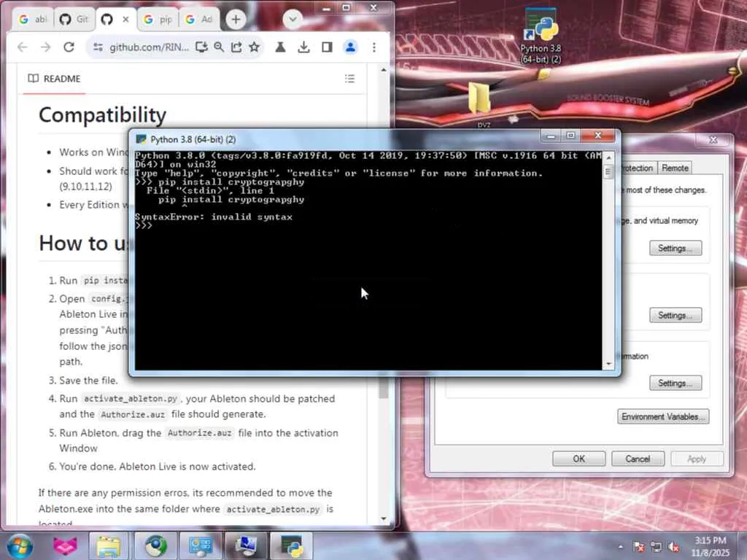Click Cancel in System Properties
The image size is (747, 560).
pos(638,459)
